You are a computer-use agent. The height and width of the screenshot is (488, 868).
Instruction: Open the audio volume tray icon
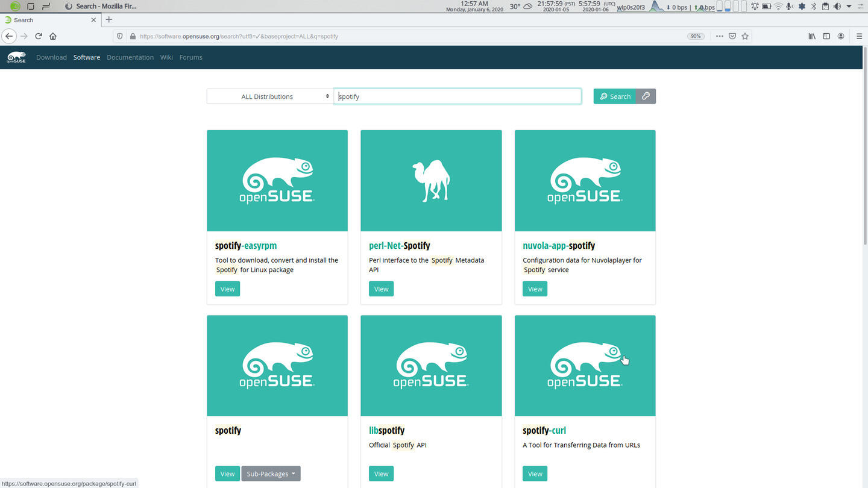[837, 7]
